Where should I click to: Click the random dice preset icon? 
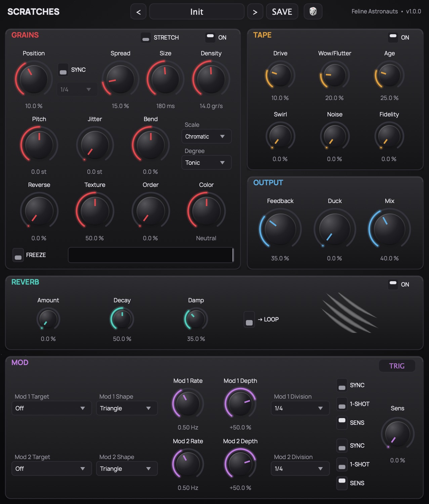(313, 12)
